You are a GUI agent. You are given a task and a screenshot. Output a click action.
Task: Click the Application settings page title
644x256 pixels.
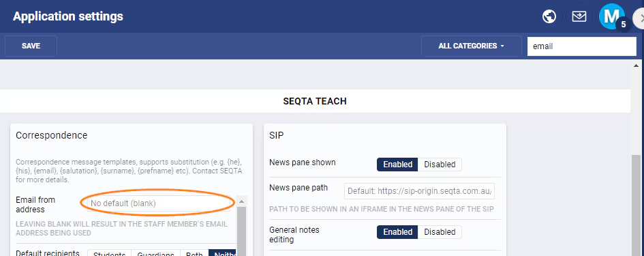click(x=68, y=16)
